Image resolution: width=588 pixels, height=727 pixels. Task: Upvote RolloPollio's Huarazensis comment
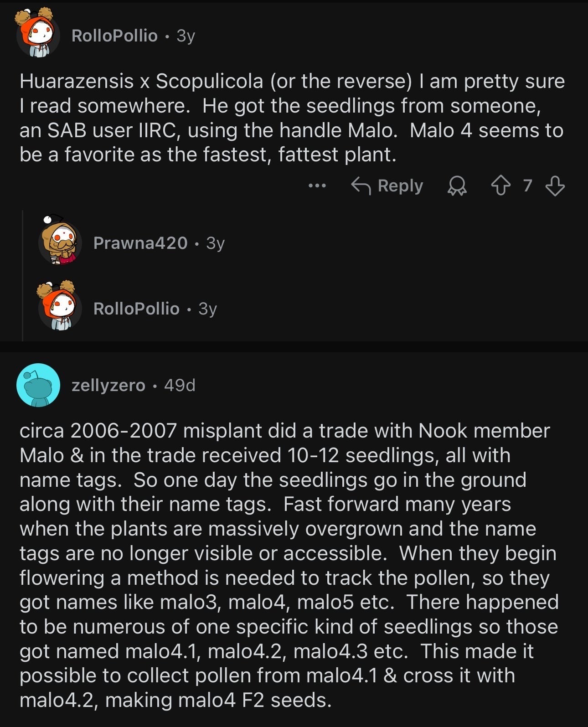click(x=501, y=186)
